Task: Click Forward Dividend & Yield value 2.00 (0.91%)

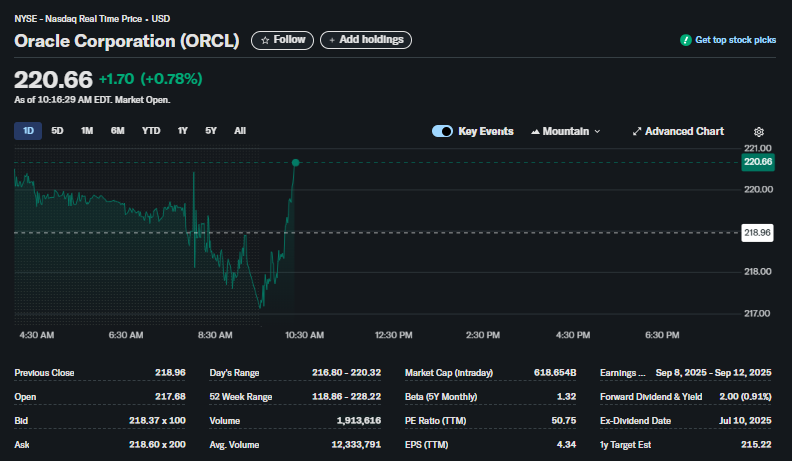Action: pyautogui.click(x=745, y=397)
